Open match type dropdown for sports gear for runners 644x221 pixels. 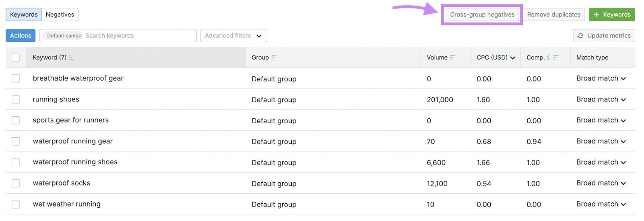click(601, 120)
